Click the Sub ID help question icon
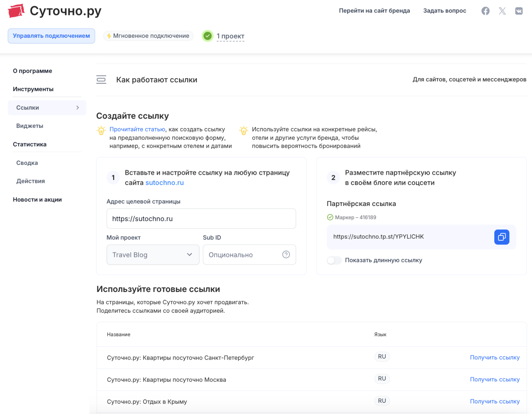Screen dimensions: 532x414 (x=286, y=255)
